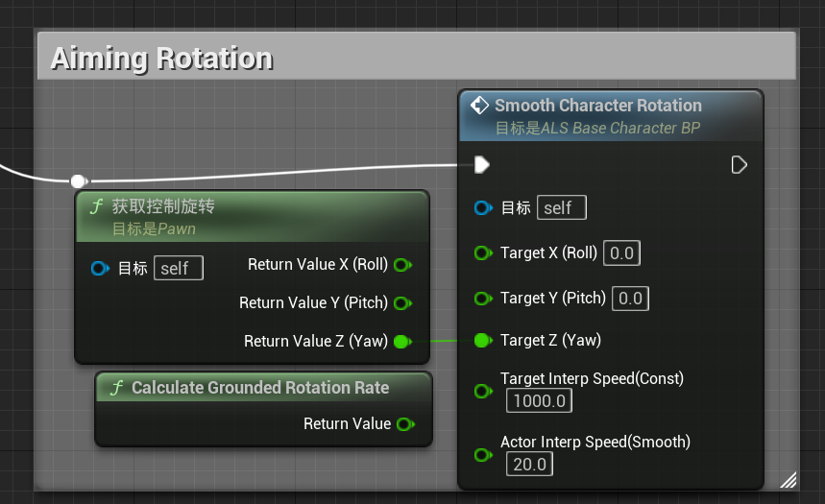This screenshot has height=504, width=825.
Task: Click the input execution pin on Smooth Character Rotation
Action: coord(481,165)
